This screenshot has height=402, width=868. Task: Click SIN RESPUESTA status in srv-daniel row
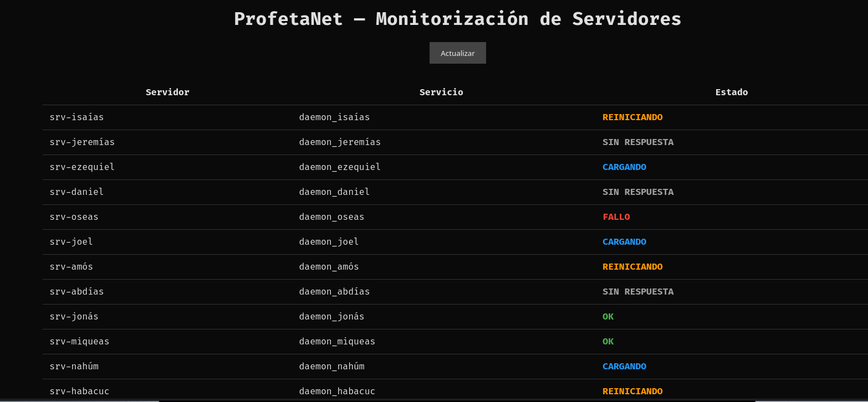(637, 192)
